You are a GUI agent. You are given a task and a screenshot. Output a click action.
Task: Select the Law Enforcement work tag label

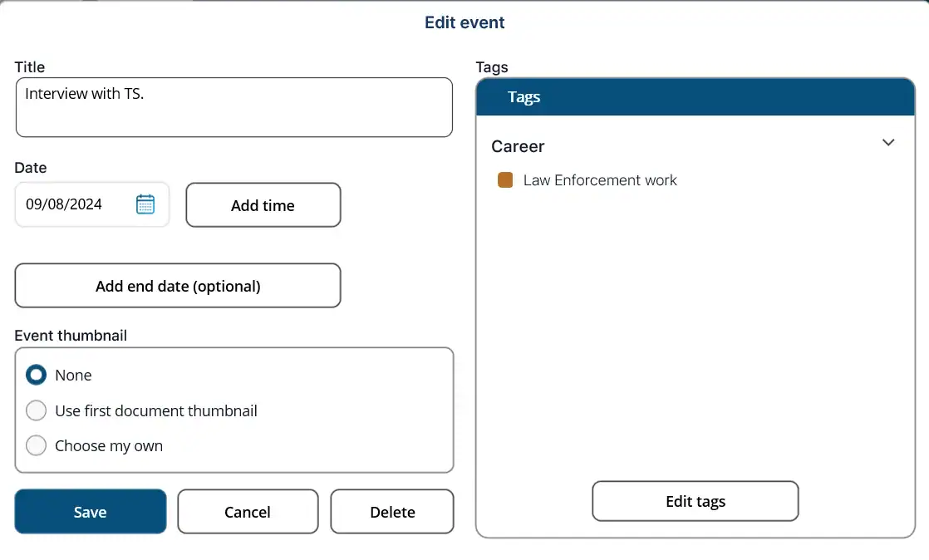click(600, 180)
